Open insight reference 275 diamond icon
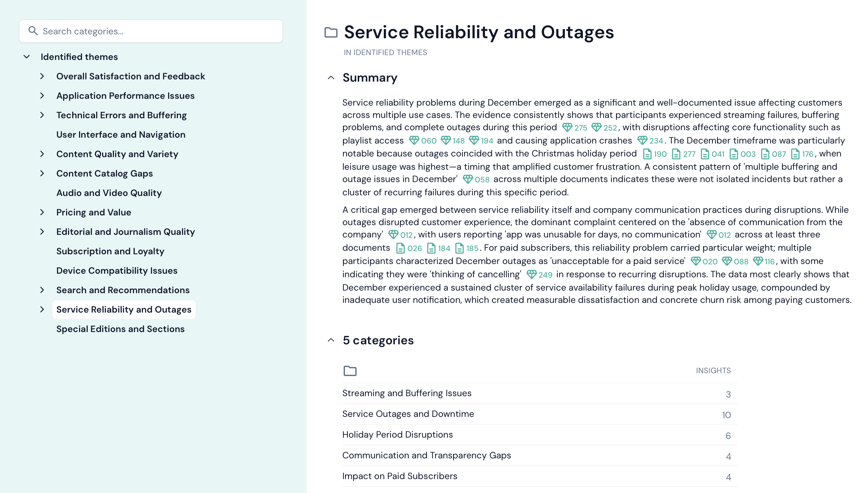The height and width of the screenshot is (493, 868). (x=567, y=128)
